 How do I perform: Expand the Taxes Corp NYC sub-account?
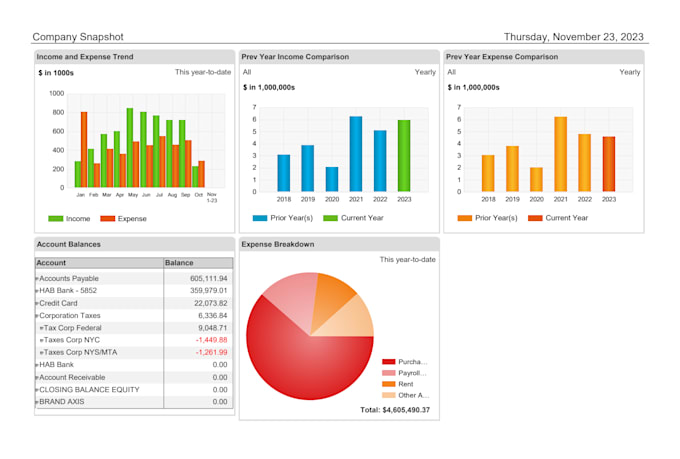point(42,341)
